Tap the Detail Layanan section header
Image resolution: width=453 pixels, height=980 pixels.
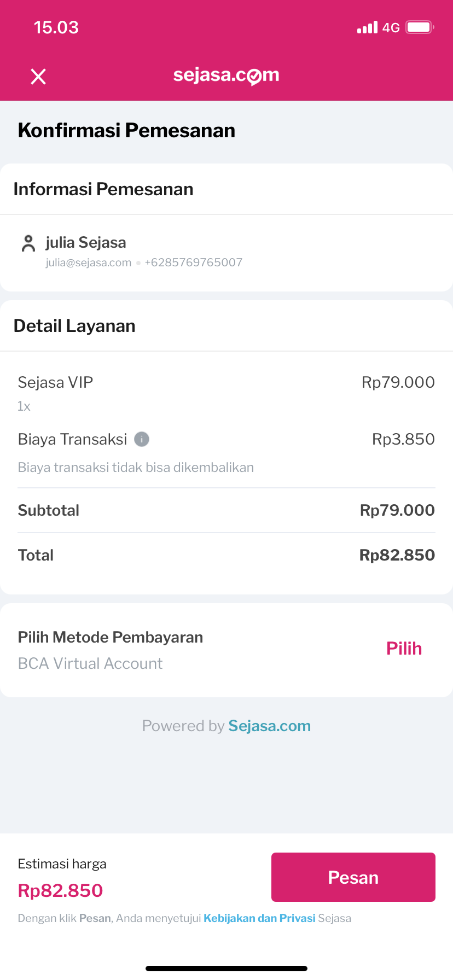click(74, 326)
